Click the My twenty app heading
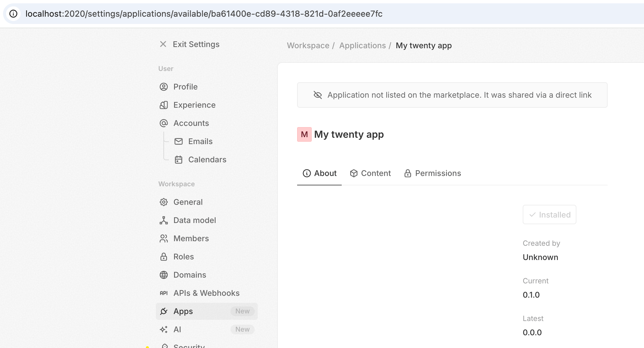 click(349, 134)
